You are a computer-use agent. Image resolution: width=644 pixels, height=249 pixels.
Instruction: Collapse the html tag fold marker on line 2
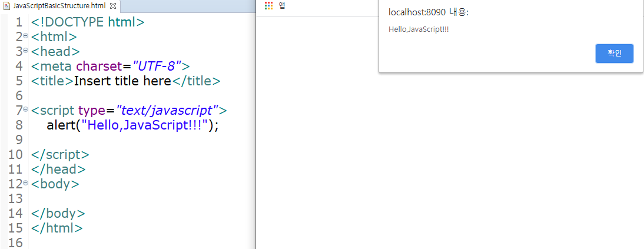[x=25, y=36]
